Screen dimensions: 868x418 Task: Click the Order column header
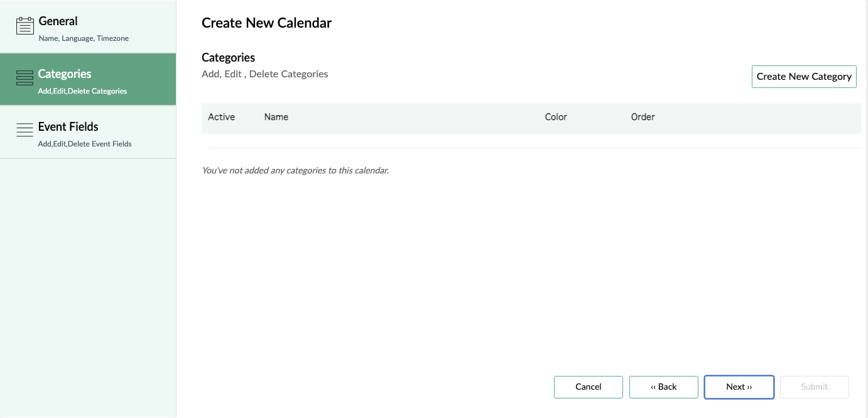coord(643,117)
